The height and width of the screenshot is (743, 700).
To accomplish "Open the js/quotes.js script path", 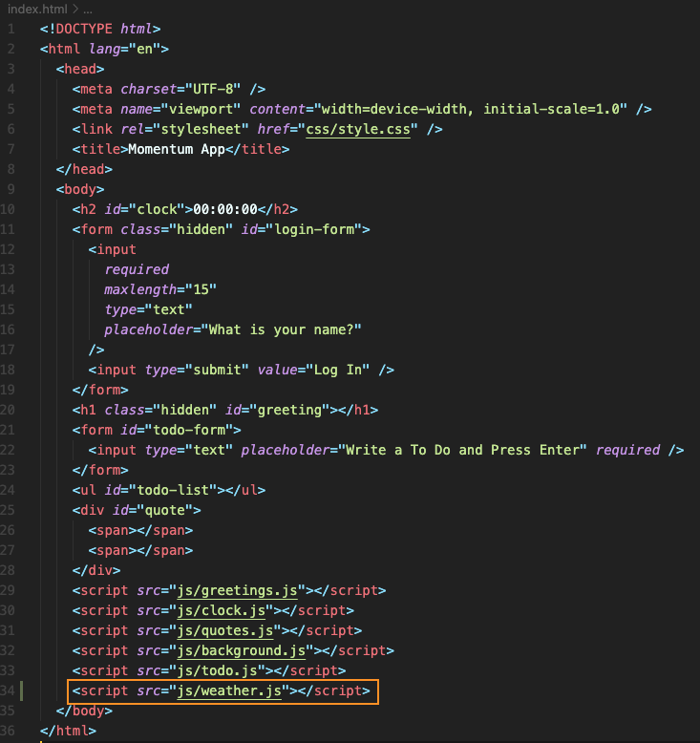I will point(225,630).
